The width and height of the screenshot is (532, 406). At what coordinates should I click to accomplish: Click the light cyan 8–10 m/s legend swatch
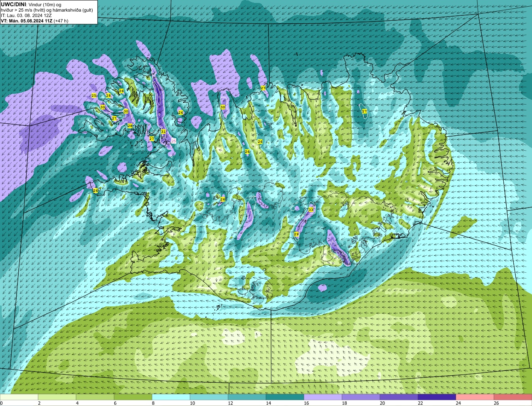(x=171, y=397)
